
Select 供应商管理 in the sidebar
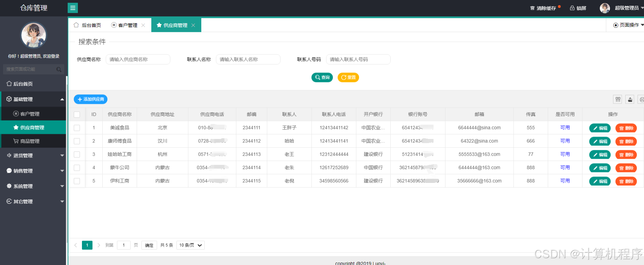coord(34,127)
